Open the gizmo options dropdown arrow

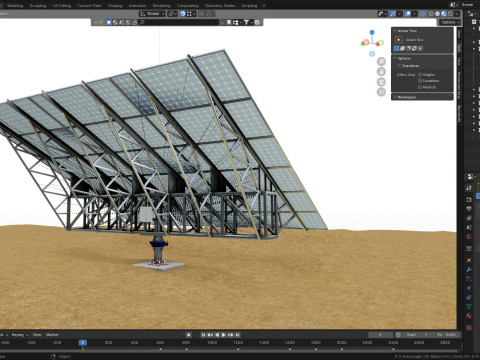point(399,14)
